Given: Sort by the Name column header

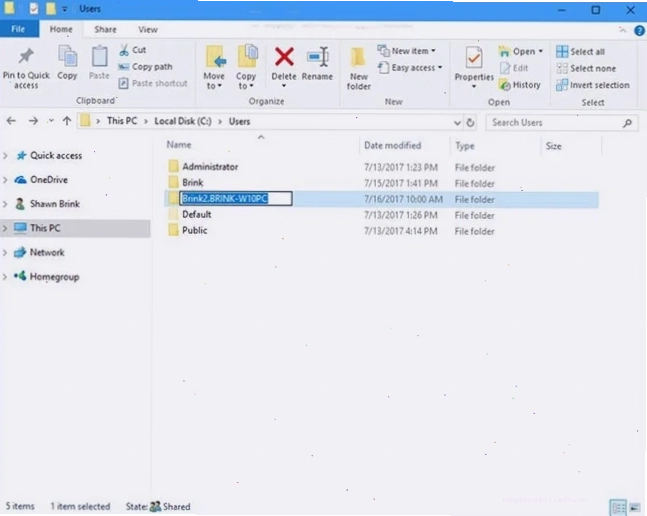Looking at the screenshot, I should 179,145.
